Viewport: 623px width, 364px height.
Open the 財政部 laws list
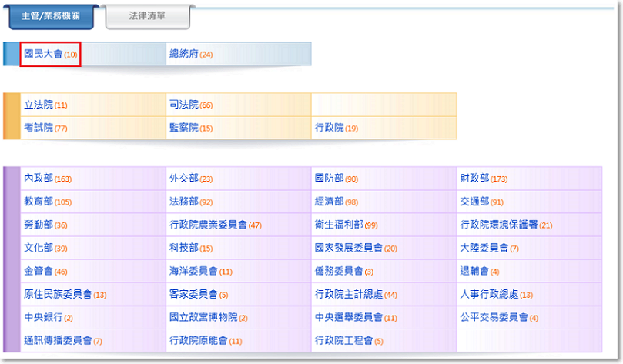click(x=474, y=179)
